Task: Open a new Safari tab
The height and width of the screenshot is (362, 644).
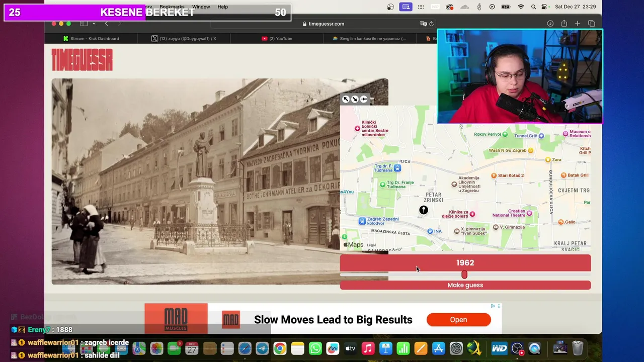Action: (578, 24)
